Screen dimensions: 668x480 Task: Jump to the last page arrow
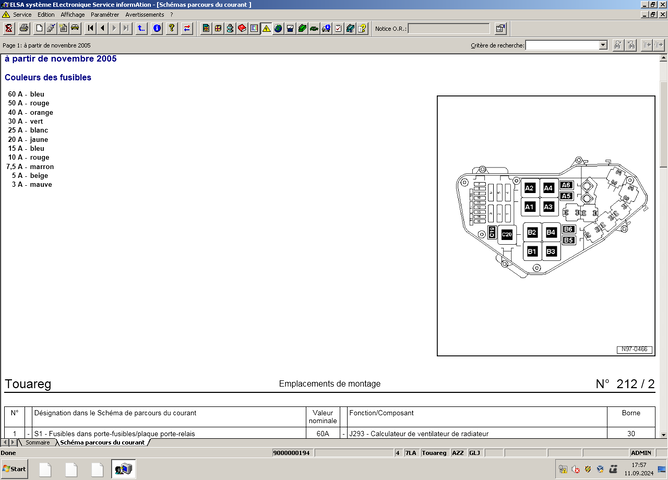[x=126, y=29]
